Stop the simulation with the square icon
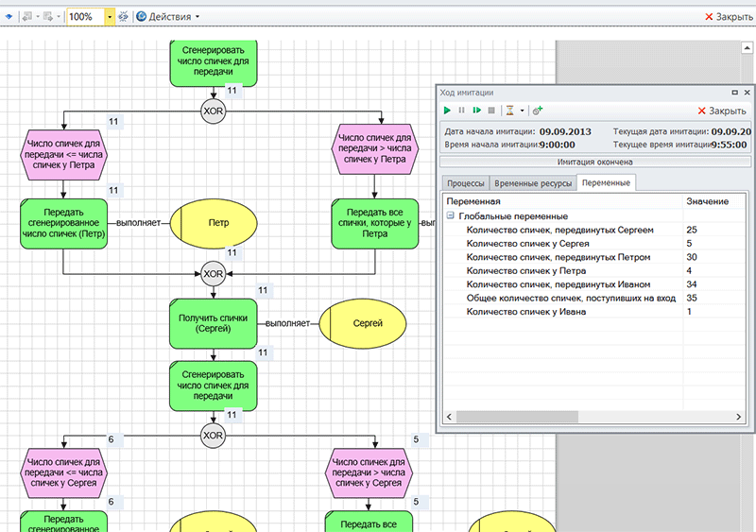756x532 pixels. [x=490, y=111]
